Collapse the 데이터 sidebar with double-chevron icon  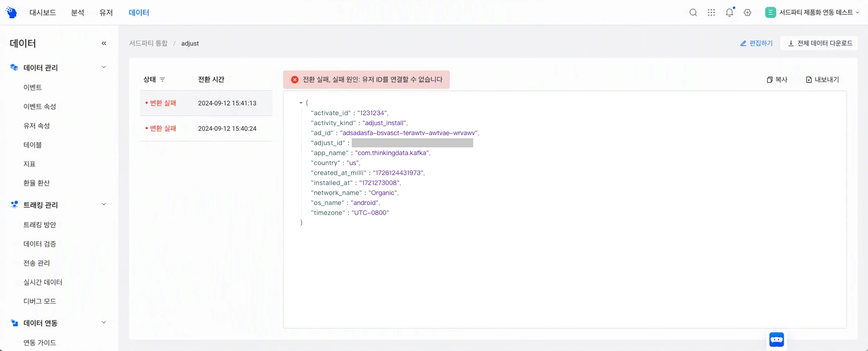(x=104, y=43)
